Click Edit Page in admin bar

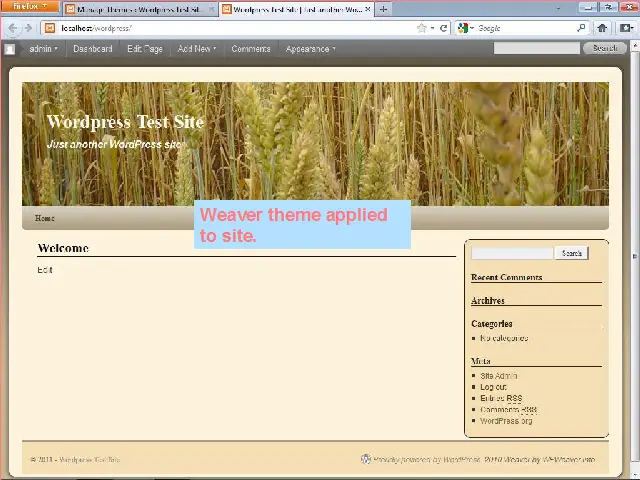145,49
